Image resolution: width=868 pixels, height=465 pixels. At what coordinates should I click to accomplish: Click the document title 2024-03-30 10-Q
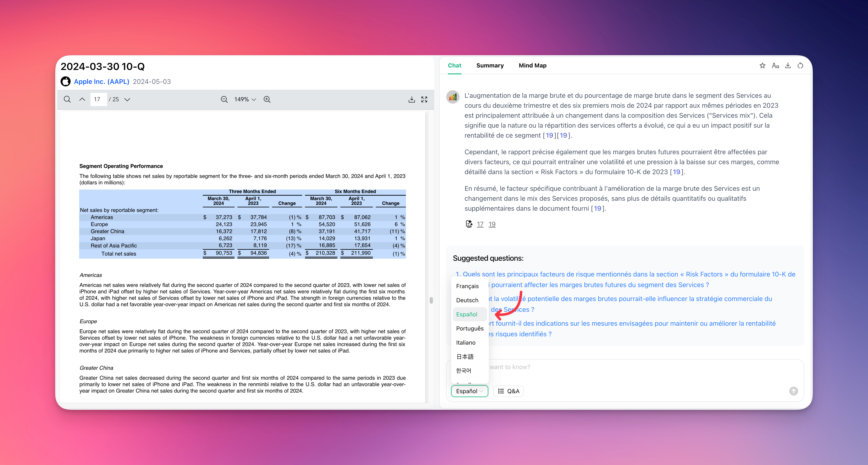(103, 66)
